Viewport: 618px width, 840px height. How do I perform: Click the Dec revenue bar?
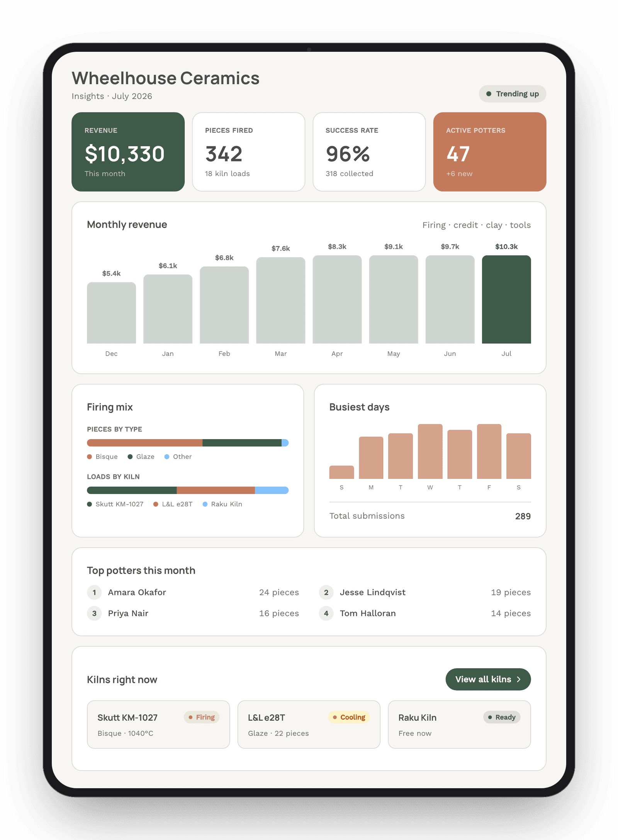[x=111, y=313]
